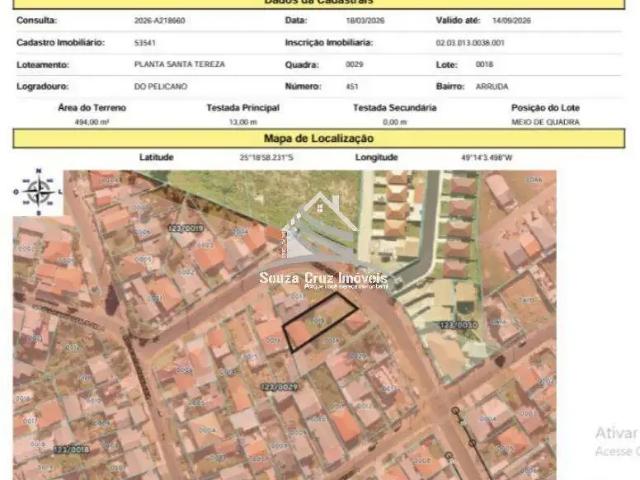
Task: Click the compass rose on the map
Action: click(38, 192)
